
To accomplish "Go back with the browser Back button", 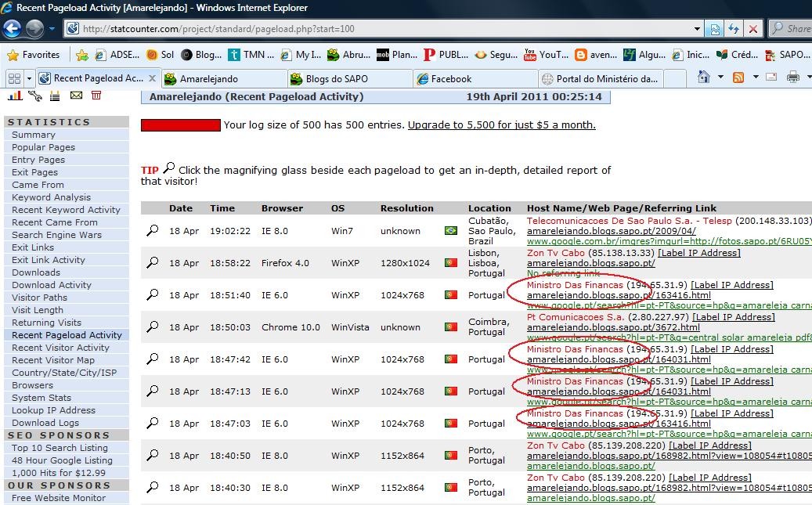I will tap(12, 28).
